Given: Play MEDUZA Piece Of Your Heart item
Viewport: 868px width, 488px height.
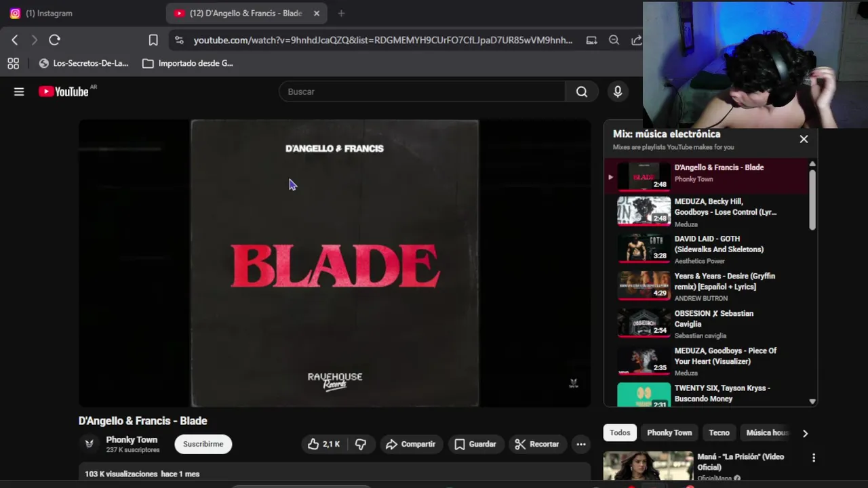Looking at the screenshot, I should point(705,361).
